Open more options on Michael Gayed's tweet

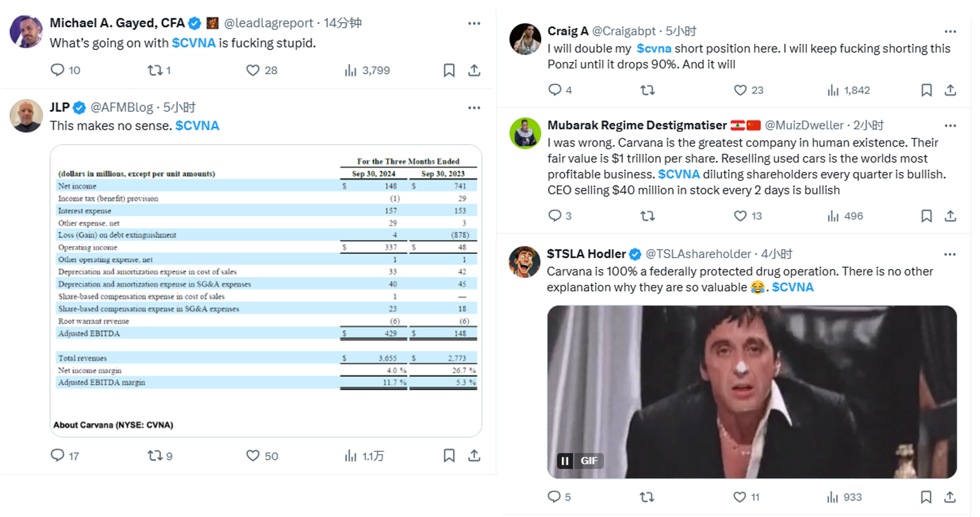pyautogui.click(x=474, y=23)
